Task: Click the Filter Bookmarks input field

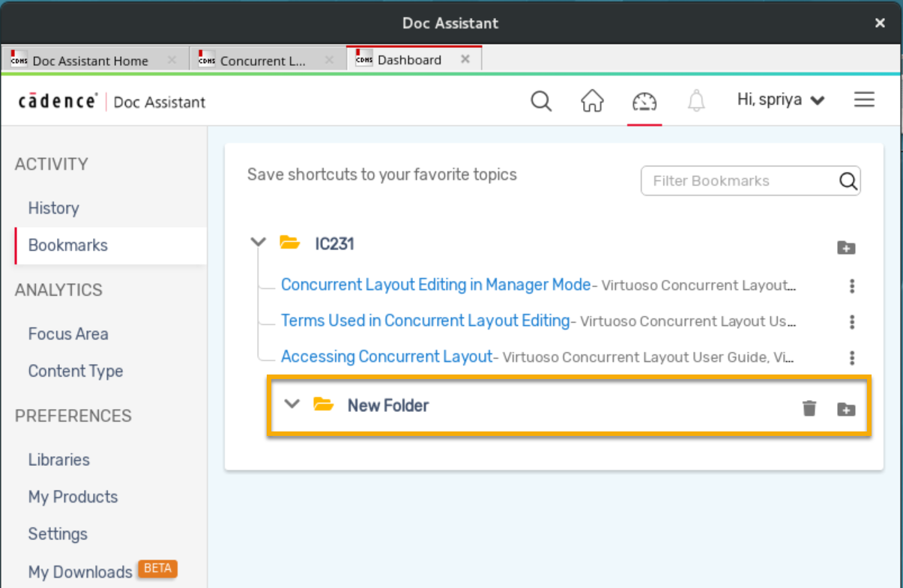Action: click(742, 181)
